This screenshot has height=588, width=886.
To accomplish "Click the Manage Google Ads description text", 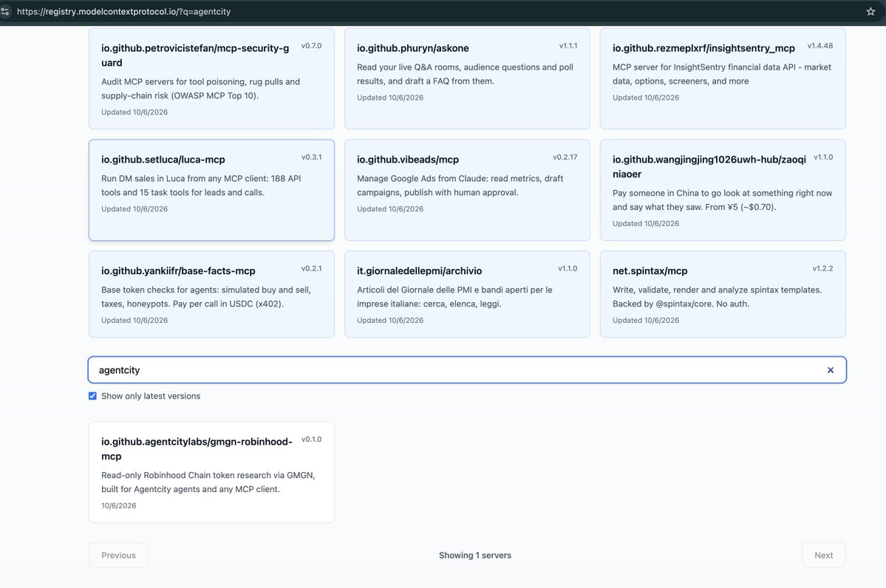I will tap(460, 185).
